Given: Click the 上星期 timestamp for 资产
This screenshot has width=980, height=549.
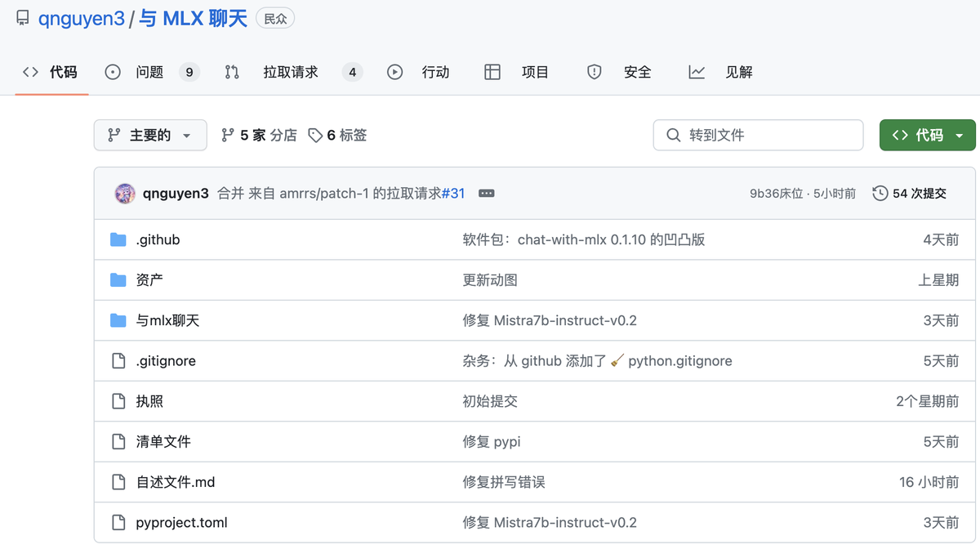Looking at the screenshot, I should (938, 280).
